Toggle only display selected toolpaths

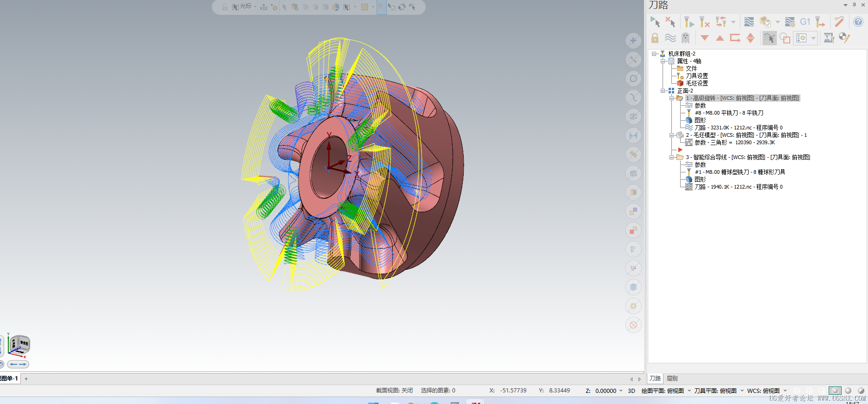tap(769, 38)
